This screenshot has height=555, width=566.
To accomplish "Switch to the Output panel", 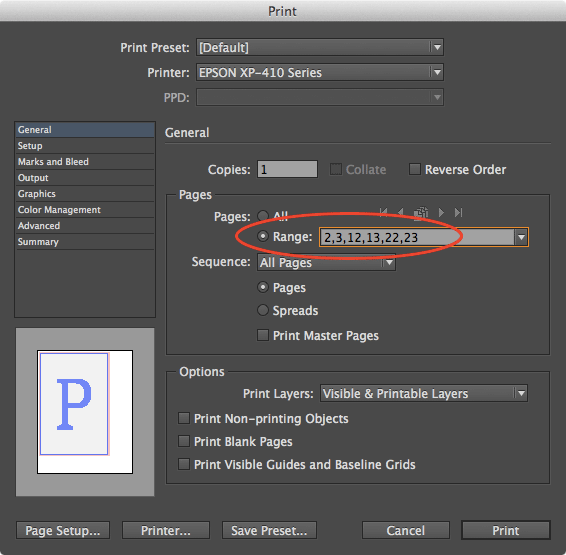I will tap(85, 178).
